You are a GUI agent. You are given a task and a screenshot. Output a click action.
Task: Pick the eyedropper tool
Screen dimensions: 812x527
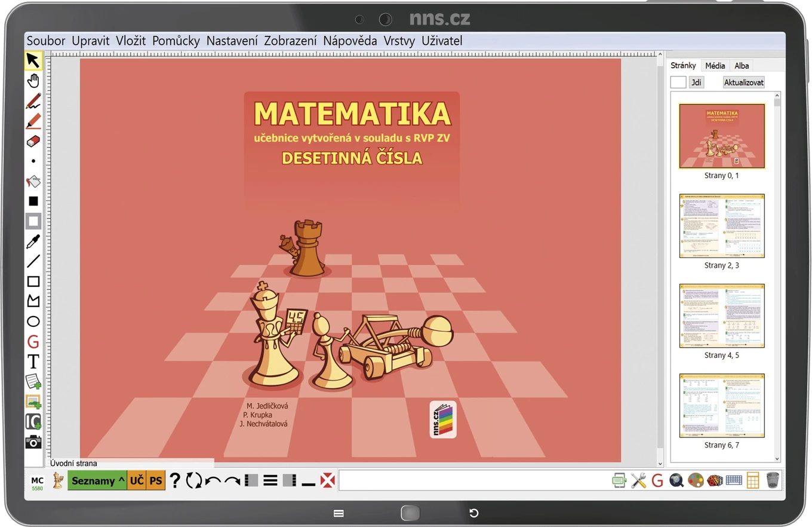pos(33,241)
